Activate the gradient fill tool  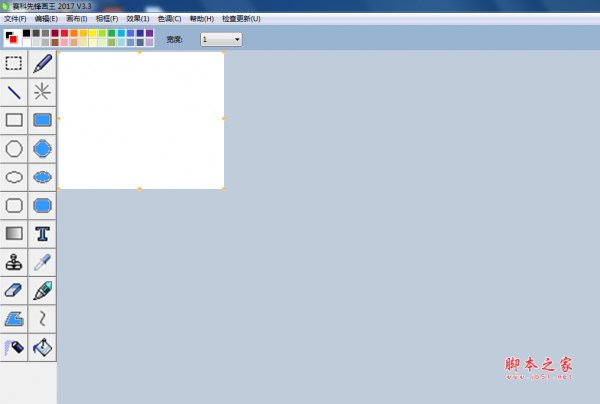(14, 234)
